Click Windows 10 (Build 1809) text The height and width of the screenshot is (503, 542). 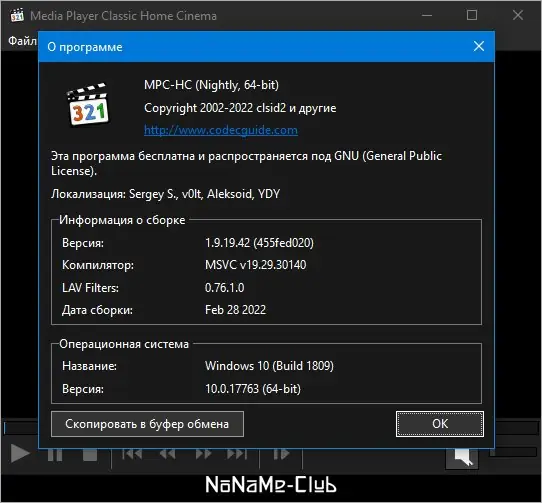[x=269, y=366]
